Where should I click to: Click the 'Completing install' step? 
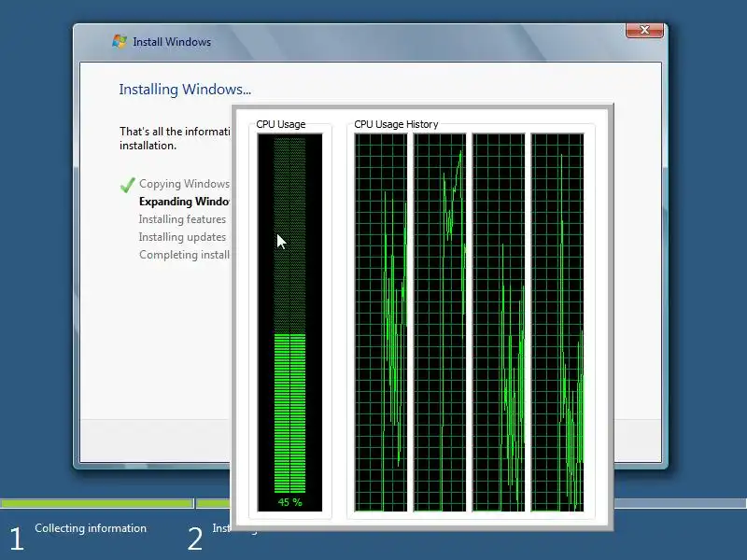(184, 255)
